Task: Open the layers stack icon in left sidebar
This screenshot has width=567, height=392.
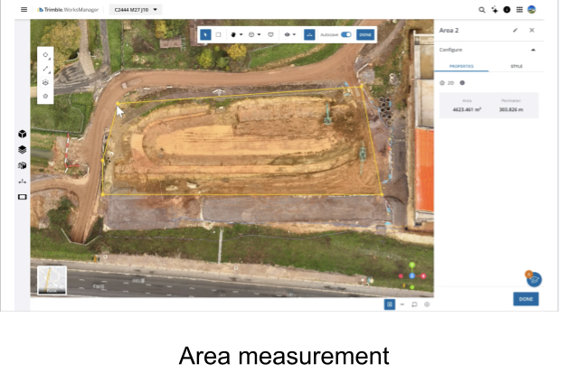Action: pyautogui.click(x=23, y=149)
